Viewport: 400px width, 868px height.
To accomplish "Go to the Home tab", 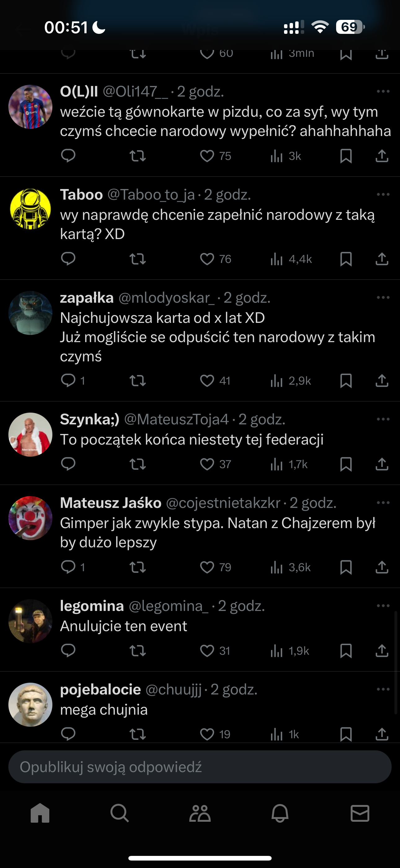I will pyautogui.click(x=40, y=813).
